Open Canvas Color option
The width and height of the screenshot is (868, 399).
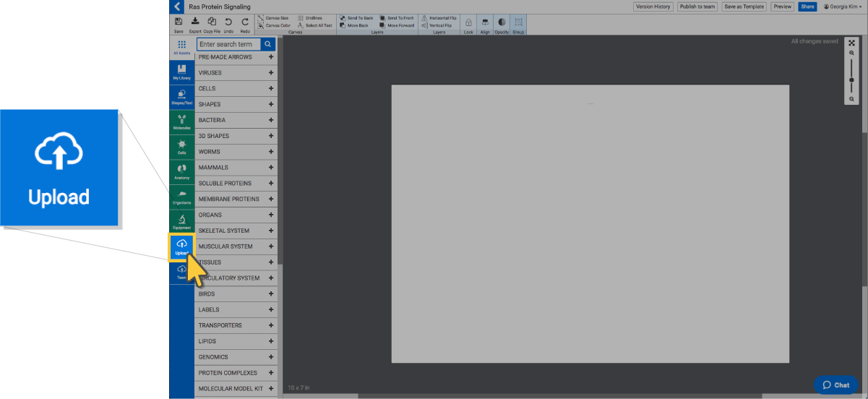[x=274, y=25]
